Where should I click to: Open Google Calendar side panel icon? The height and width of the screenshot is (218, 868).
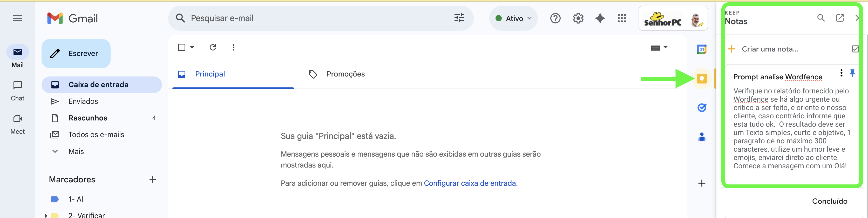[x=702, y=49]
